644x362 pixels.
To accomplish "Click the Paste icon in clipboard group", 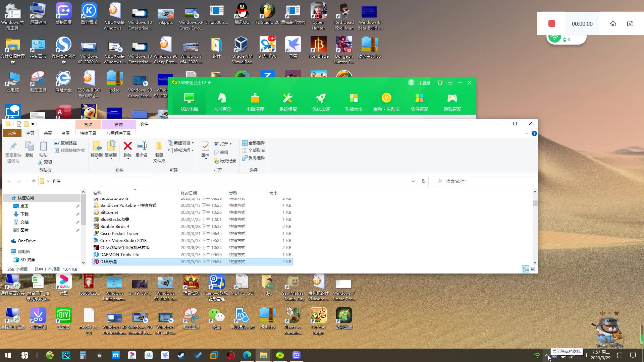I will tap(43, 146).
